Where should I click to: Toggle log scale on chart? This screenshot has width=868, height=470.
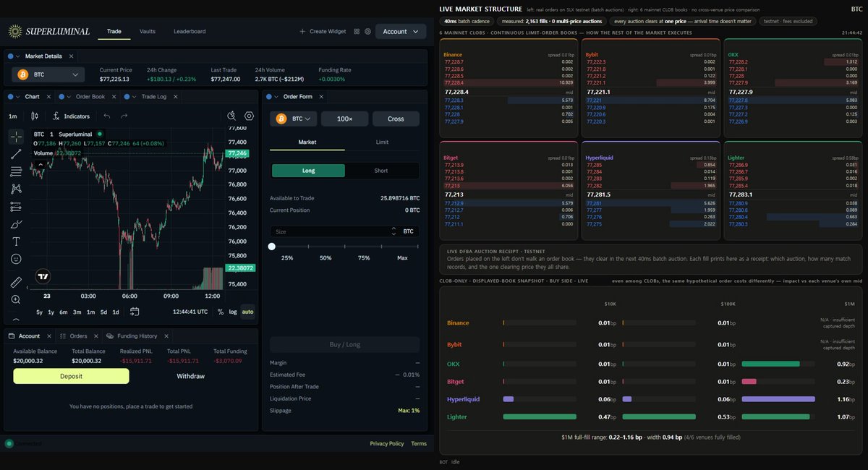pyautogui.click(x=233, y=312)
